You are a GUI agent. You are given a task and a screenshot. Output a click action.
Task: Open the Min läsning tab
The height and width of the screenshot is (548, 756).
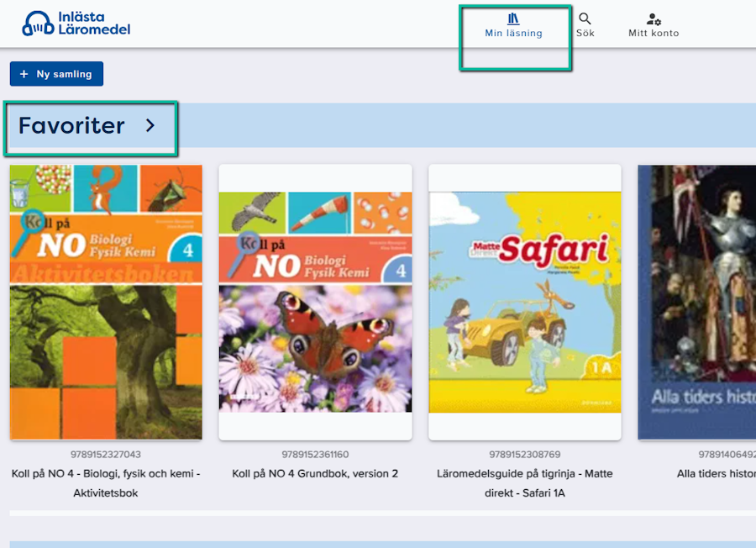point(513,25)
